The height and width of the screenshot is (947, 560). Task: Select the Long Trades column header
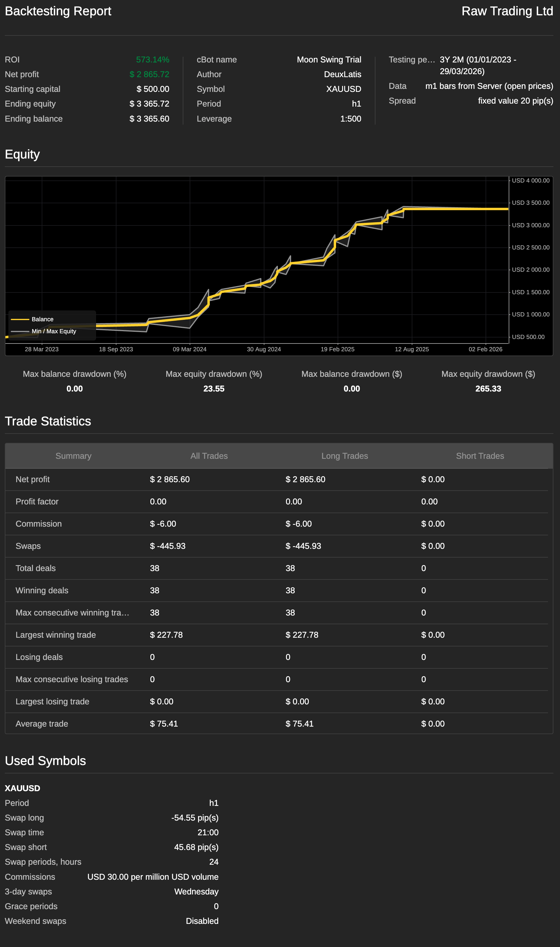[x=344, y=456]
